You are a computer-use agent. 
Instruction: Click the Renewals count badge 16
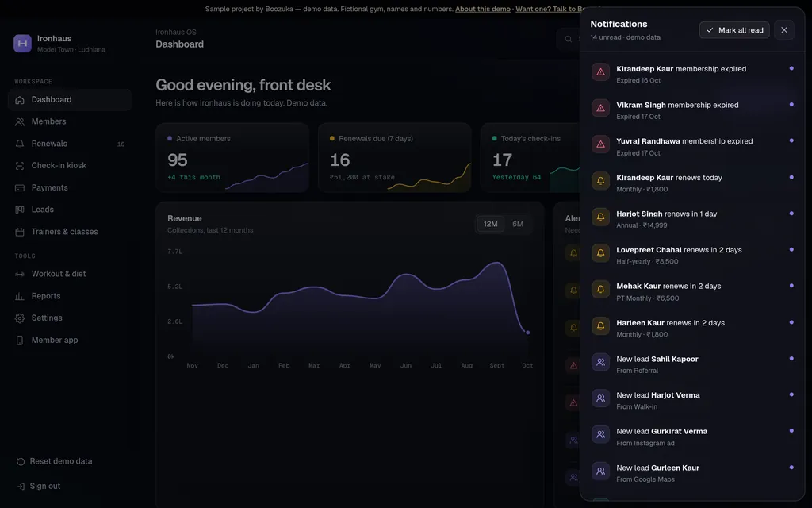coord(121,144)
